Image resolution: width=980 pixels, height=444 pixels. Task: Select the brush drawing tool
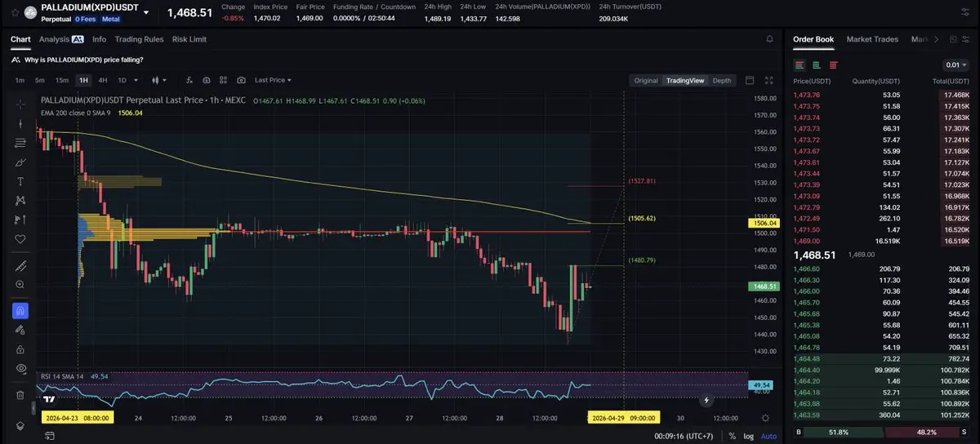click(20, 162)
